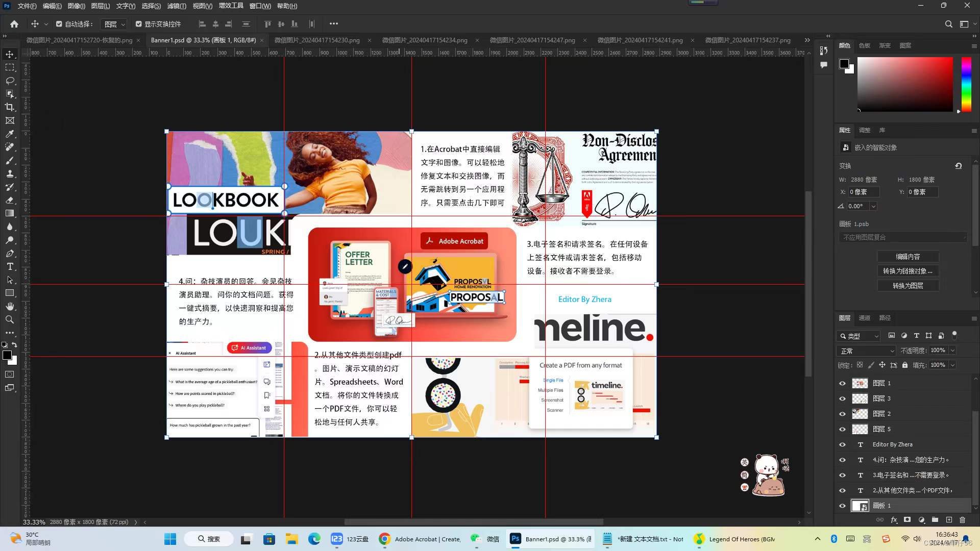980x551 pixels.
Task: Open the 正常 blend mode dropdown
Action: 867,351
